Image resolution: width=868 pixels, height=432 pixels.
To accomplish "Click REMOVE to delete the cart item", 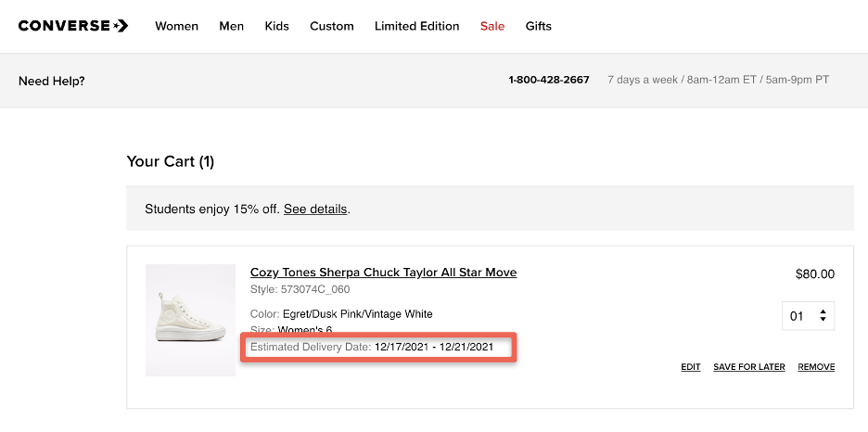I will coord(816,367).
